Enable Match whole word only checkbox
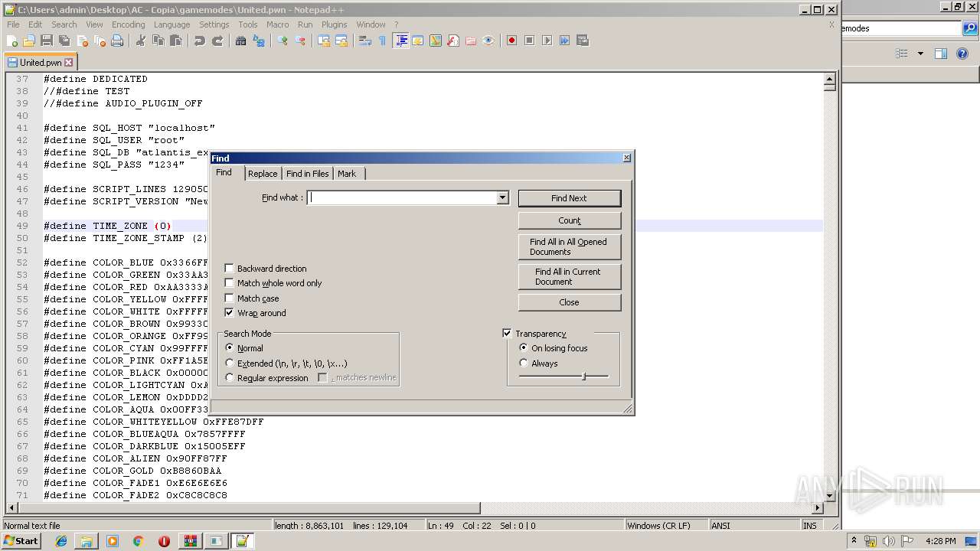The width and height of the screenshot is (980, 551). [x=229, y=283]
